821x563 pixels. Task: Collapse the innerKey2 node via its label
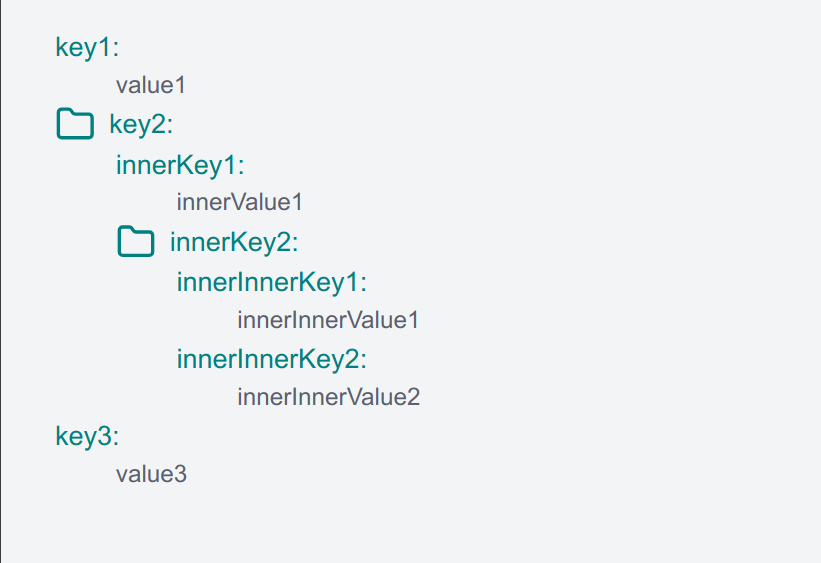point(234,242)
